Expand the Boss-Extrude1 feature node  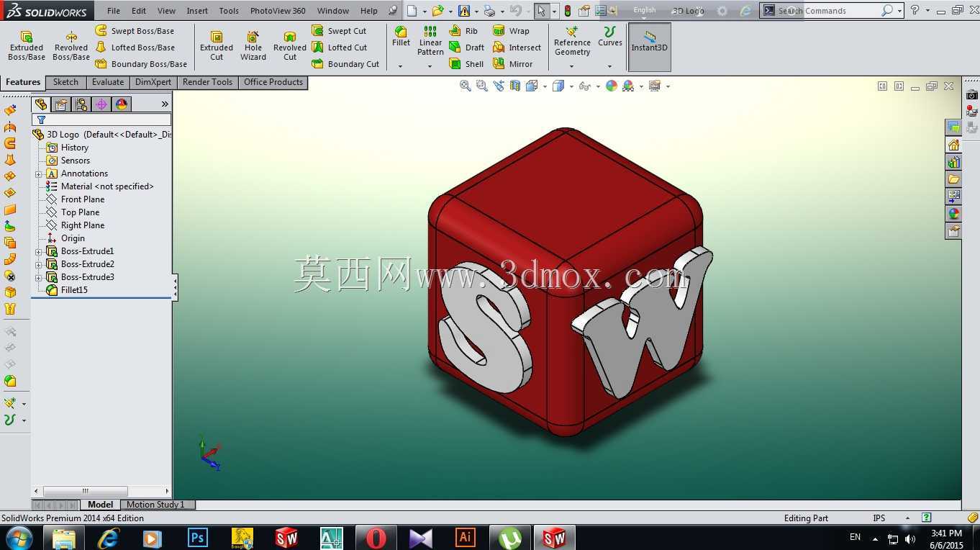39,252
